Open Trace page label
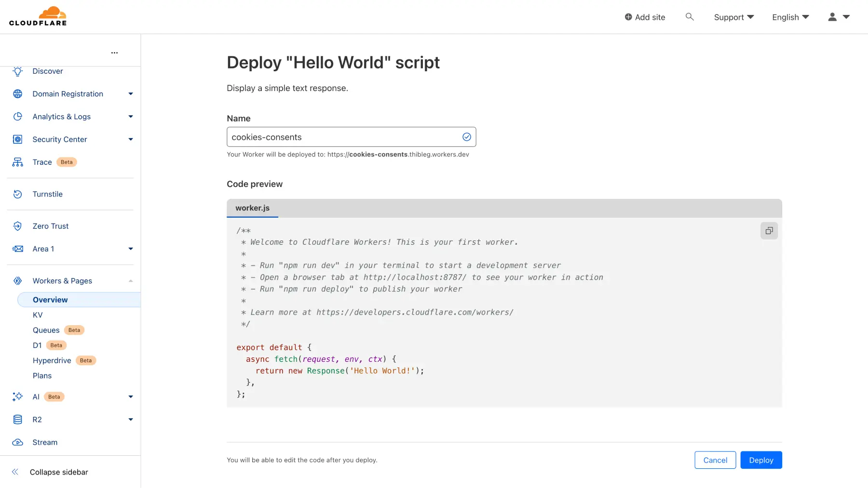This screenshot has width=868, height=488. [42, 162]
